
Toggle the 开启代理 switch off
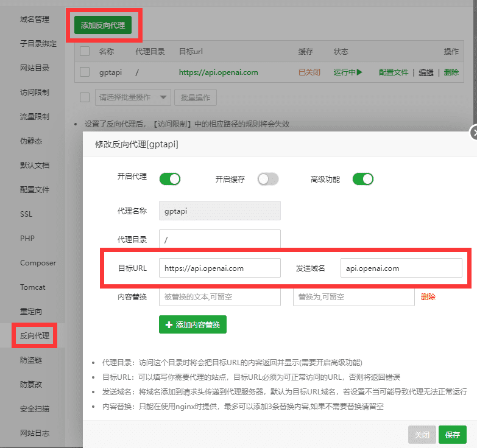[x=170, y=179]
